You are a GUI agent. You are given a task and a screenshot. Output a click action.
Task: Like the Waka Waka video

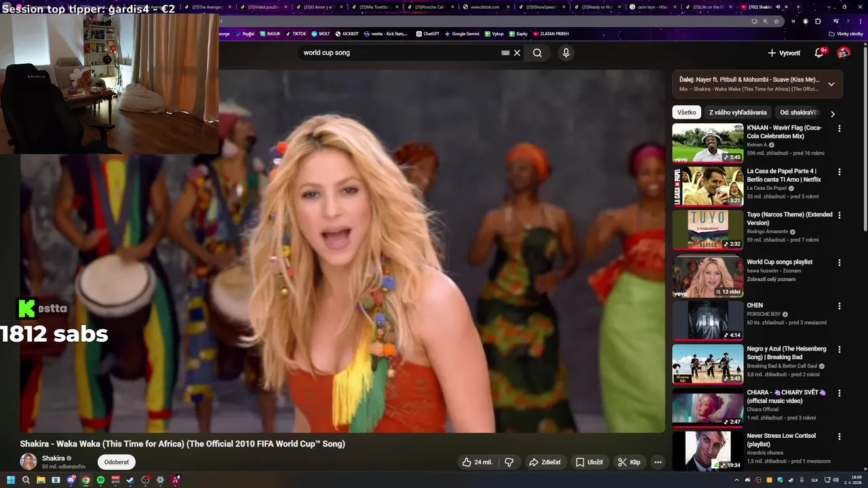coord(477,462)
